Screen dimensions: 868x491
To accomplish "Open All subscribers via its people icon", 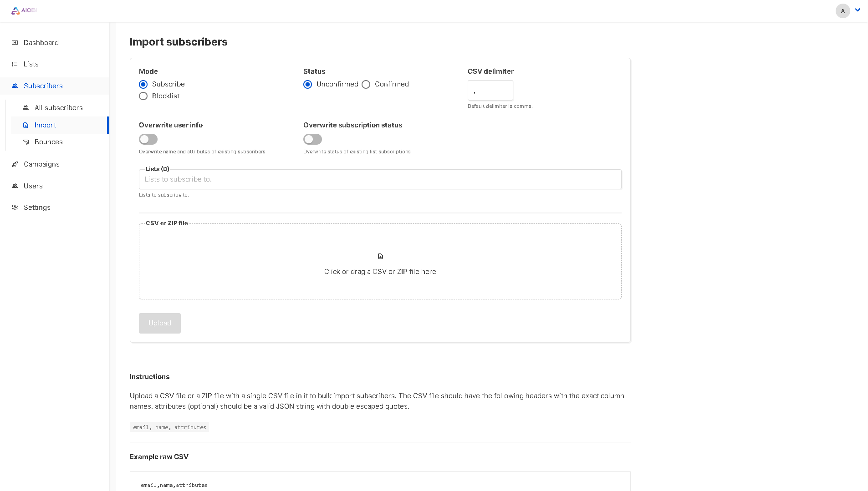I will click(26, 107).
